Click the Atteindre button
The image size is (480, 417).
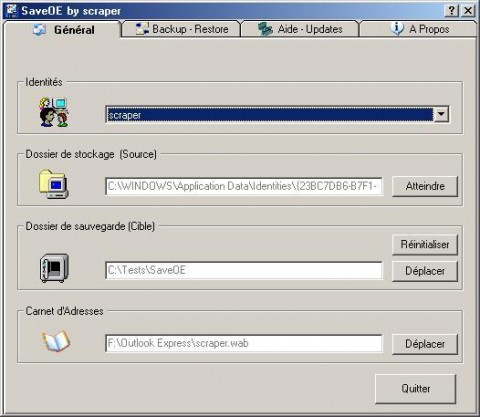coord(425,186)
